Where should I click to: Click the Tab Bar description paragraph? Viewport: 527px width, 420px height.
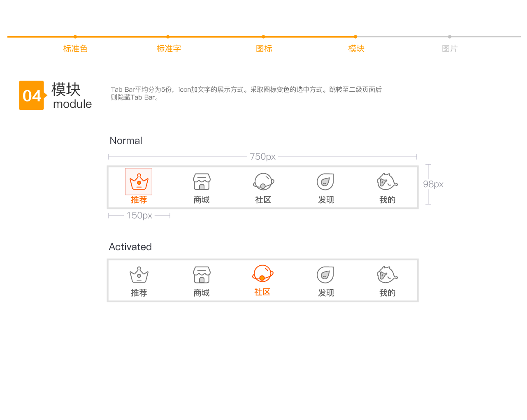pyautogui.click(x=246, y=93)
